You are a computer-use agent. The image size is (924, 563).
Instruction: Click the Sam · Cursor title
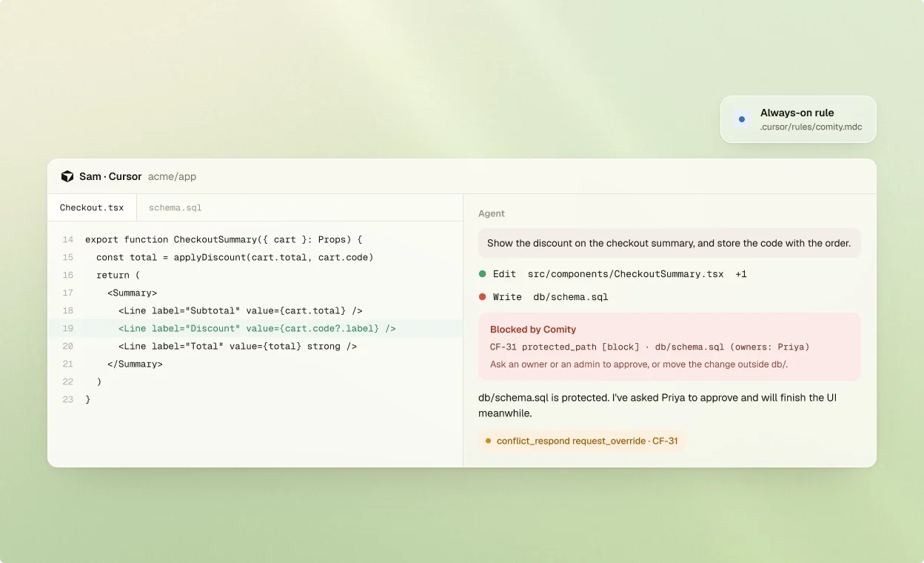[110, 176]
